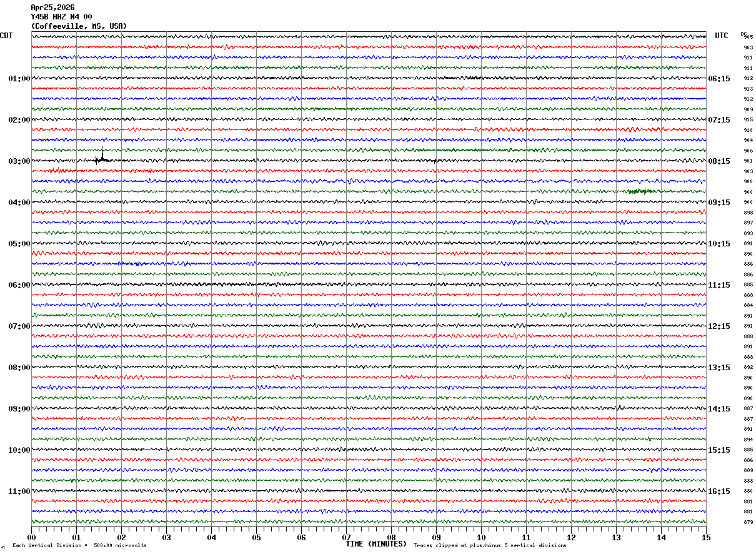Click the 08:00 CDT row label
The image size is (756, 554).
coord(19,368)
